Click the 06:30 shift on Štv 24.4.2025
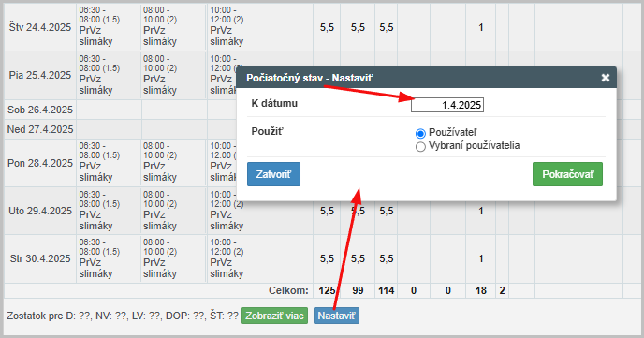Viewport: 644px width, 338px height. (x=99, y=27)
